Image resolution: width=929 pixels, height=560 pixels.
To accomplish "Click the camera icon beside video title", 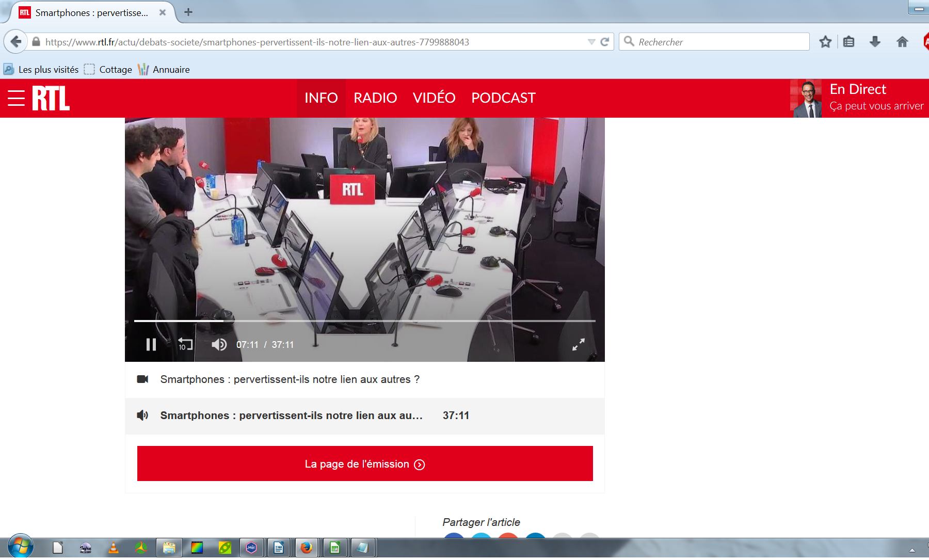I will 142,379.
